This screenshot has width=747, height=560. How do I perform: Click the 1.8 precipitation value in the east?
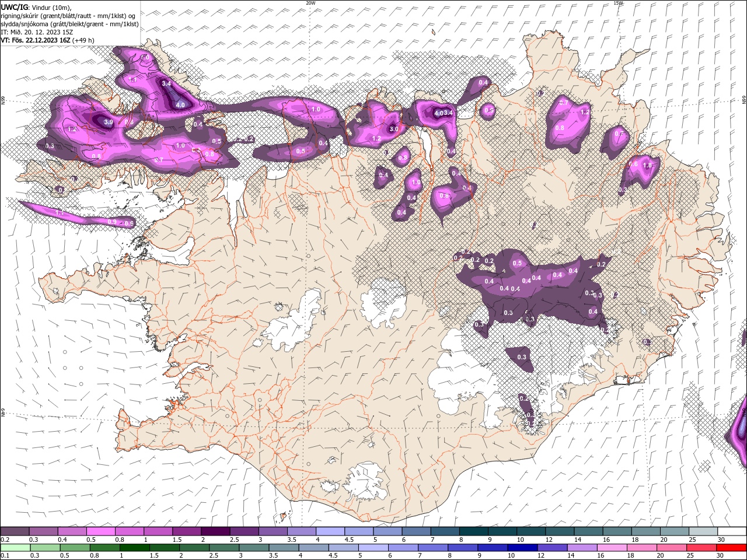647,166
